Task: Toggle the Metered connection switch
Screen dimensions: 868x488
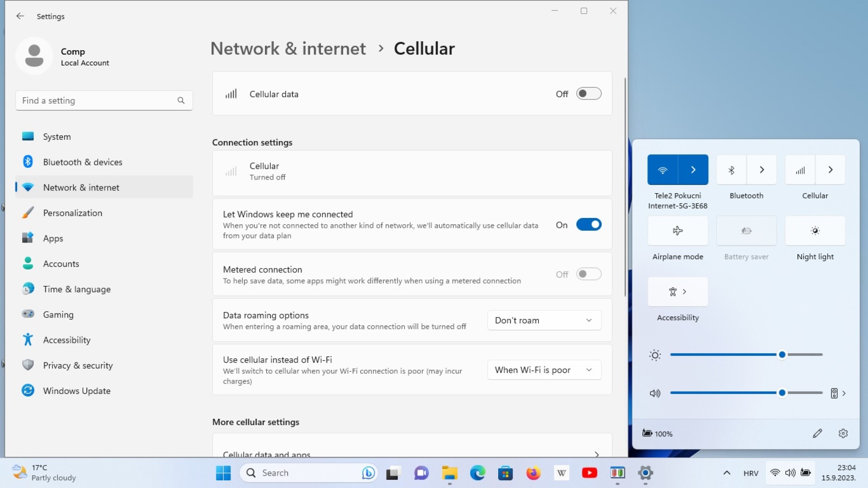Action: tap(589, 274)
